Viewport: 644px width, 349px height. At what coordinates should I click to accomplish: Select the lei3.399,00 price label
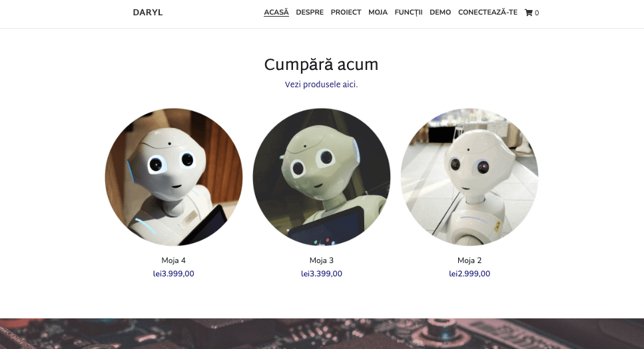click(322, 274)
